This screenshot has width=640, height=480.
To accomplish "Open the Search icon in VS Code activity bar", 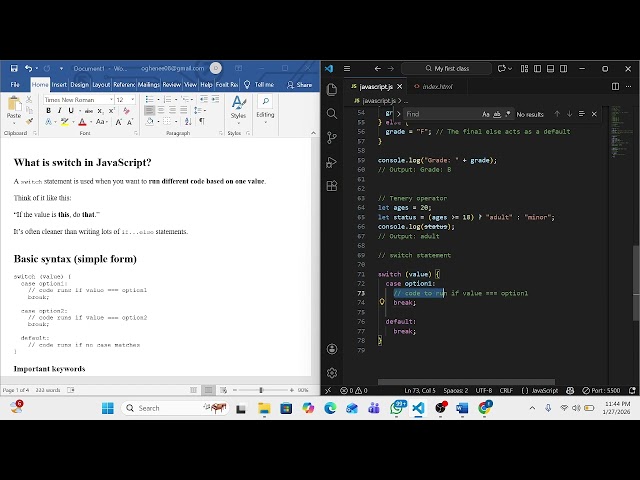I will tap(332, 113).
